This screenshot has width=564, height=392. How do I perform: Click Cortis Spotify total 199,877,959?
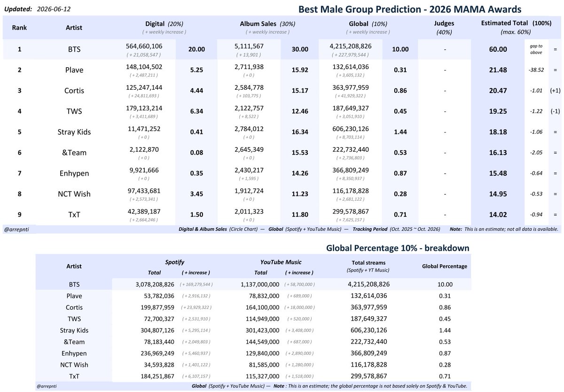click(157, 307)
